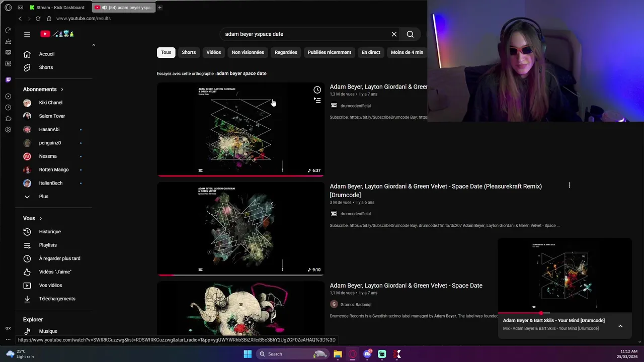Select the Tous filter chip
This screenshot has width=644, height=362.
tap(166, 52)
